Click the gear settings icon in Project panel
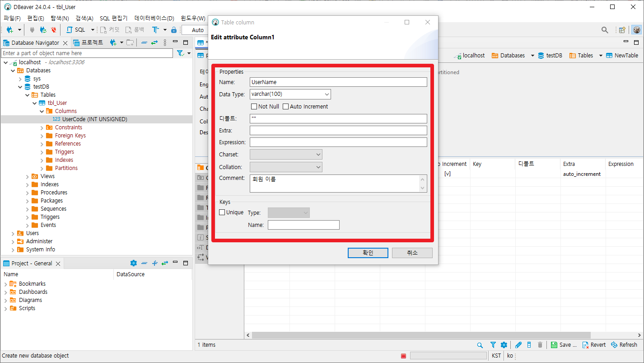 tap(133, 263)
